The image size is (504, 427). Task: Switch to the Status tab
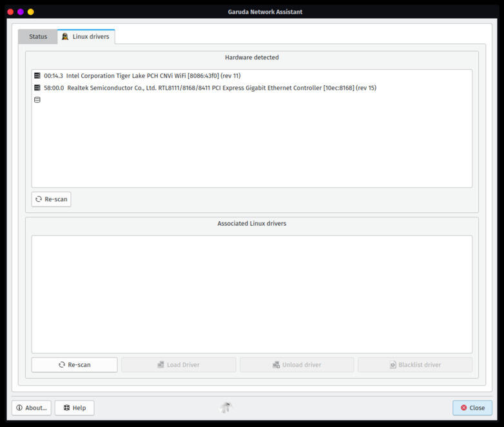click(38, 37)
